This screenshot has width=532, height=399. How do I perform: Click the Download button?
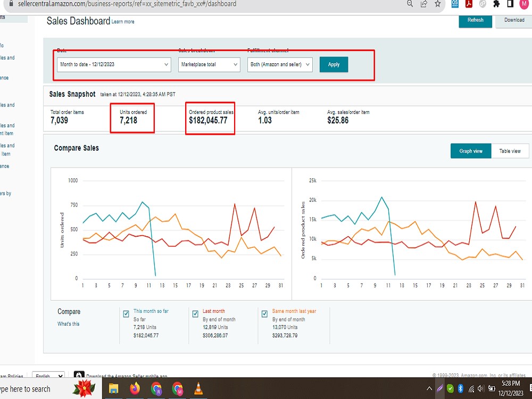(514, 20)
